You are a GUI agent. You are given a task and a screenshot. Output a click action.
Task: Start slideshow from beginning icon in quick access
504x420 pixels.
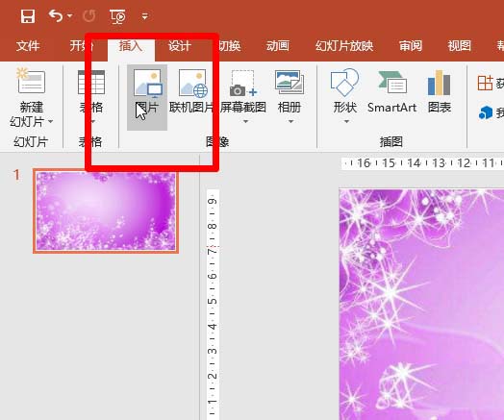(117, 16)
